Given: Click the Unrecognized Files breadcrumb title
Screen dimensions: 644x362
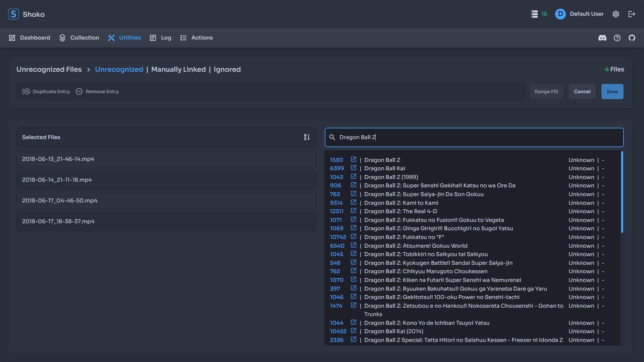Looking at the screenshot, I should point(49,69).
